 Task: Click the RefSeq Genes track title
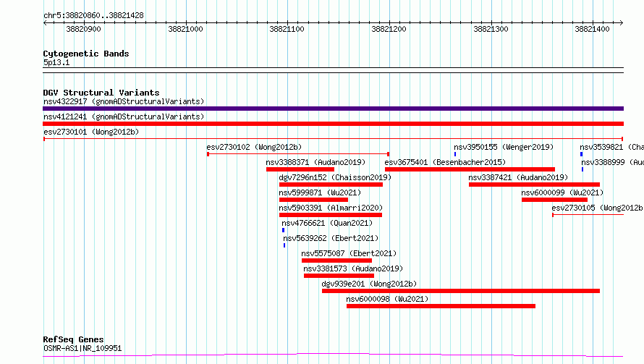point(73,339)
